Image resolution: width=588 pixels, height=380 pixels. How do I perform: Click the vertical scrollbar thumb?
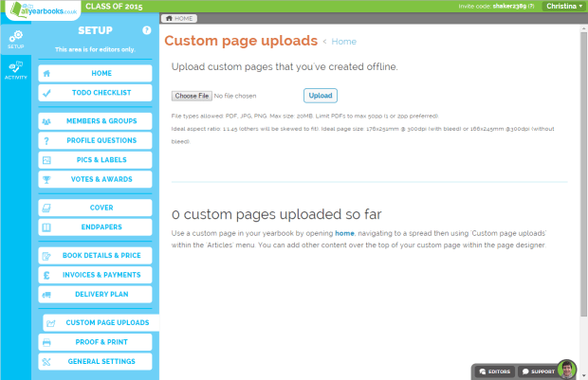click(x=583, y=174)
